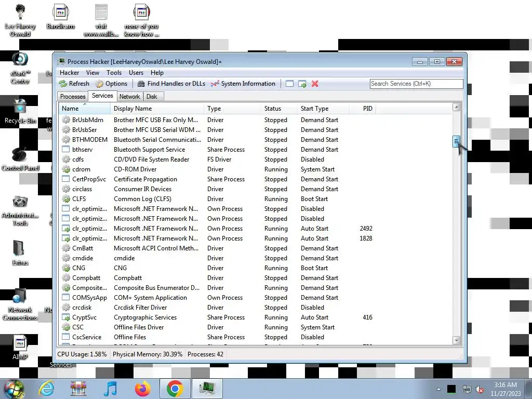Image resolution: width=532 pixels, height=399 pixels.
Task: Open the Control Panel desktop icon
Action: pos(20,159)
